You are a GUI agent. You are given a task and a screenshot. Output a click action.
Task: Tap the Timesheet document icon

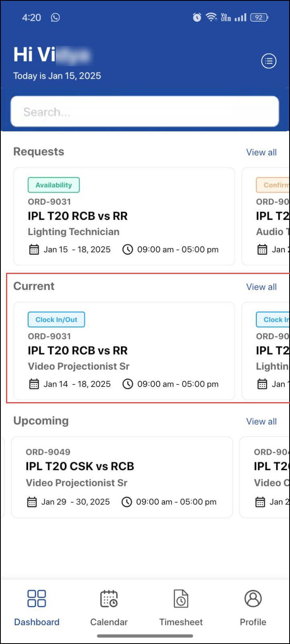(181, 598)
